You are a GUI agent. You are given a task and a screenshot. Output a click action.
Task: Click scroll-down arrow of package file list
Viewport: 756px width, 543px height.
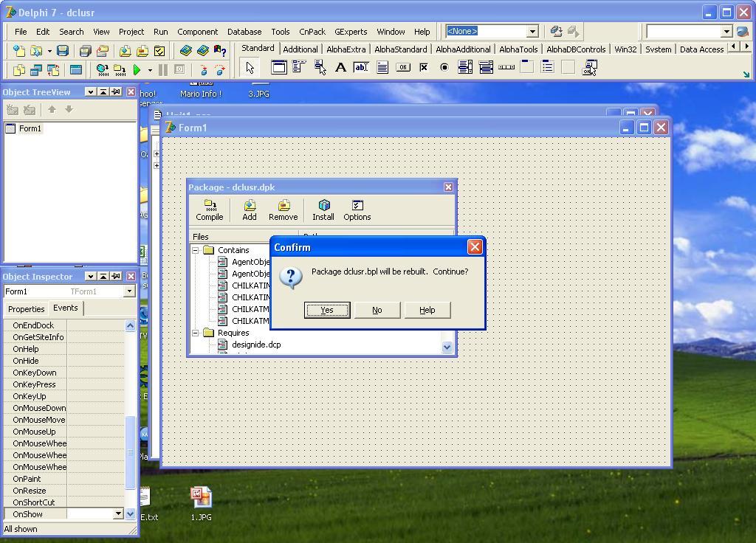pyautogui.click(x=447, y=347)
